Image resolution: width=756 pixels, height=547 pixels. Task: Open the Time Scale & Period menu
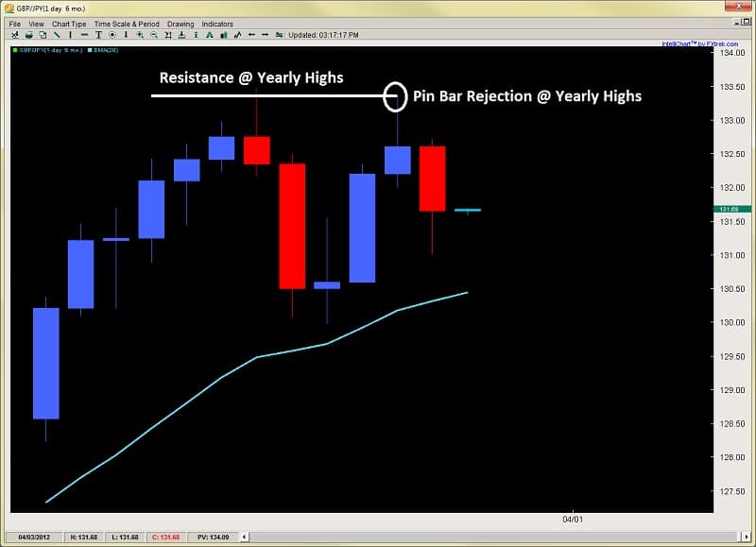pyautogui.click(x=127, y=24)
